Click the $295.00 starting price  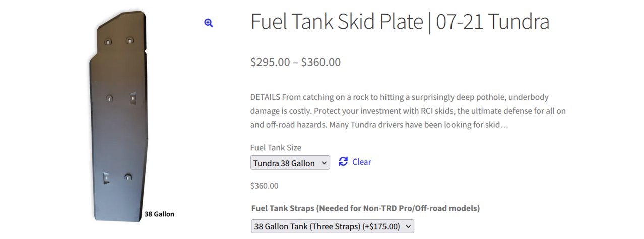click(270, 62)
